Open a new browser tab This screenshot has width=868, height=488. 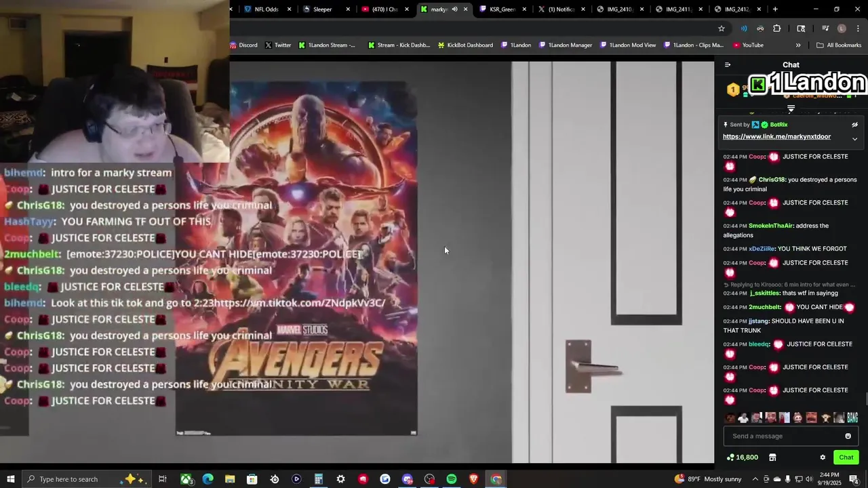(775, 9)
